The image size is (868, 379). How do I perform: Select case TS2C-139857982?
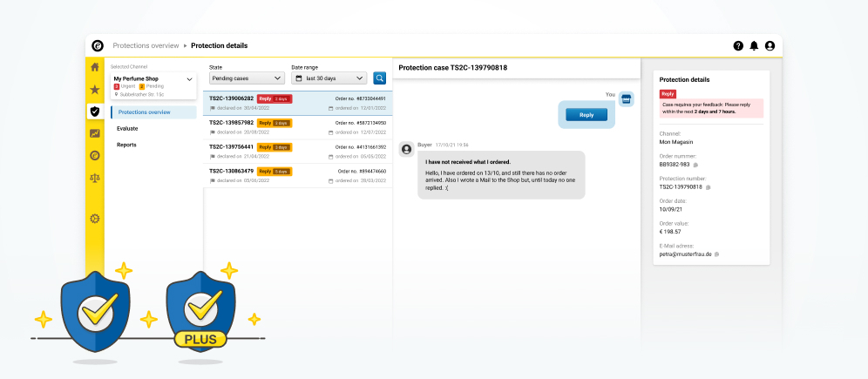298,127
